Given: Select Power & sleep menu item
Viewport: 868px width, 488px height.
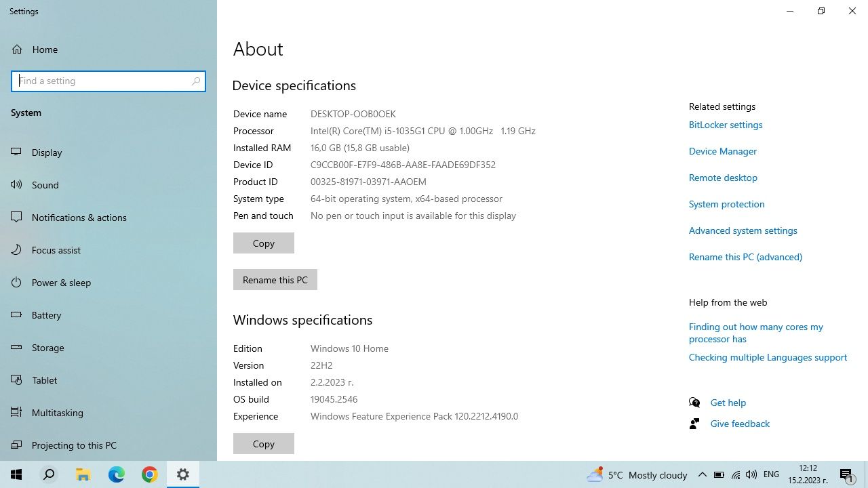Looking at the screenshot, I should 108,283.
